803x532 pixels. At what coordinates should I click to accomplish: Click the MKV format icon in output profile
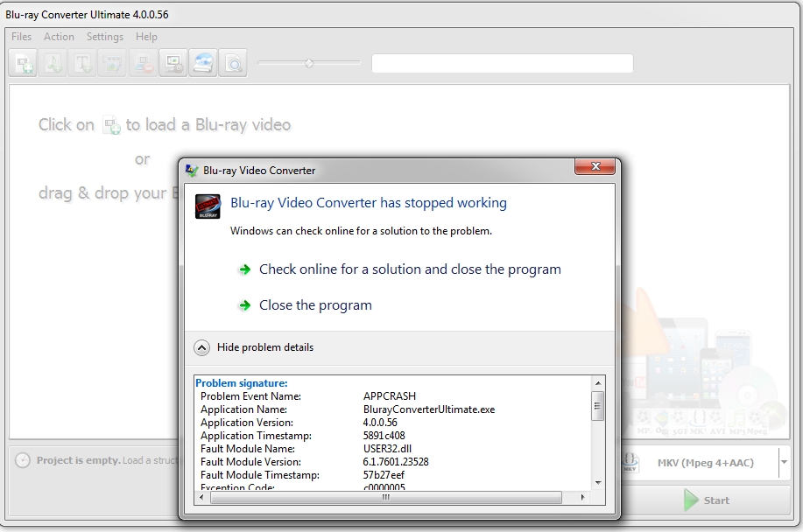click(x=630, y=462)
